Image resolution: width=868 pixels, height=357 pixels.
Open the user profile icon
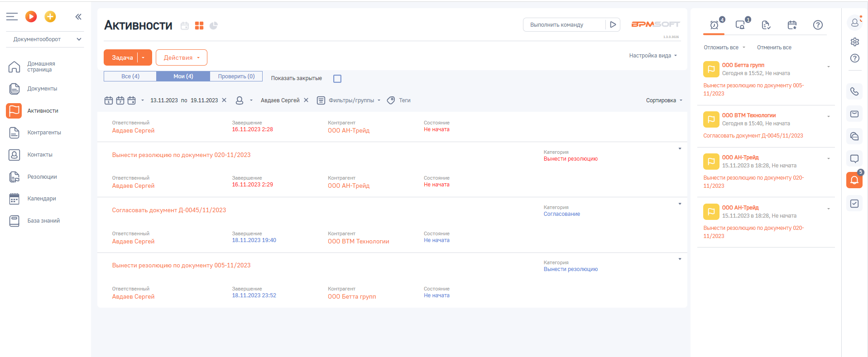tap(854, 22)
